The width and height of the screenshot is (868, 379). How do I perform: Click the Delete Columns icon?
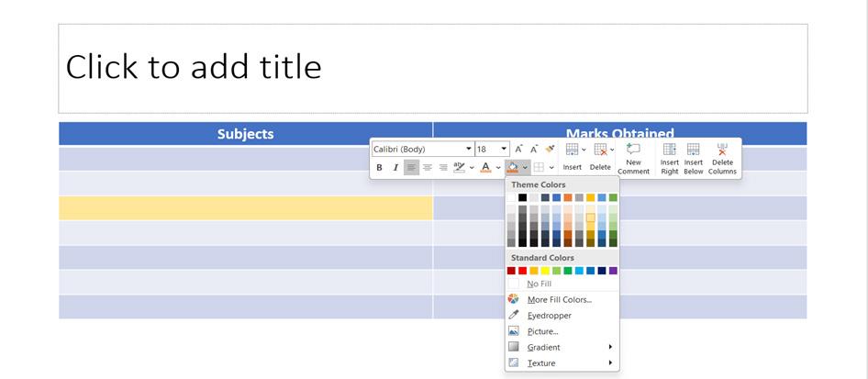click(x=722, y=157)
